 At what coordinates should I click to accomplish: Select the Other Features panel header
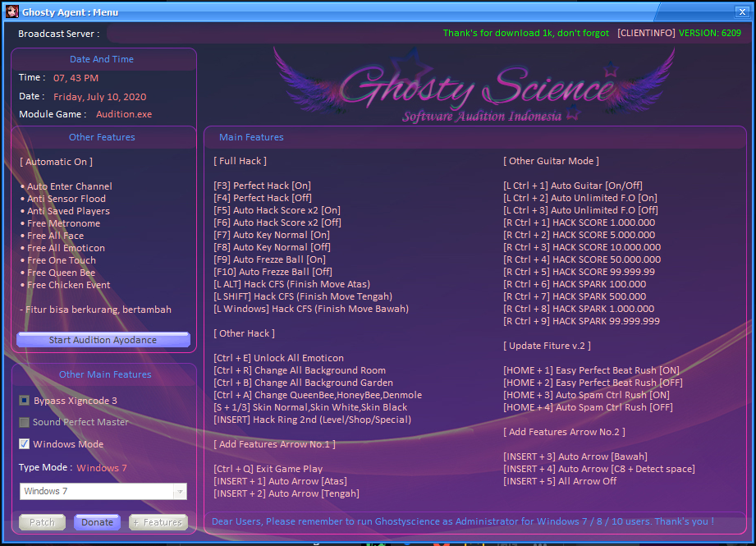(x=102, y=137)
